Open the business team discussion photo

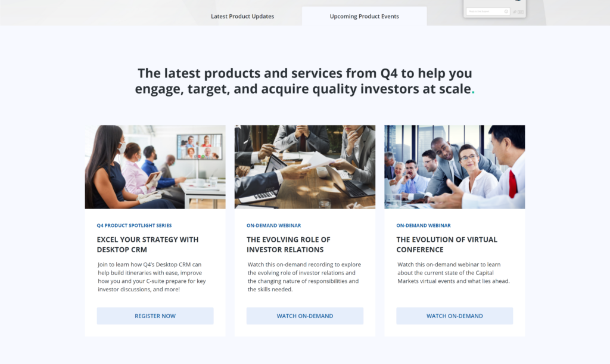click(x=455, y=167)
